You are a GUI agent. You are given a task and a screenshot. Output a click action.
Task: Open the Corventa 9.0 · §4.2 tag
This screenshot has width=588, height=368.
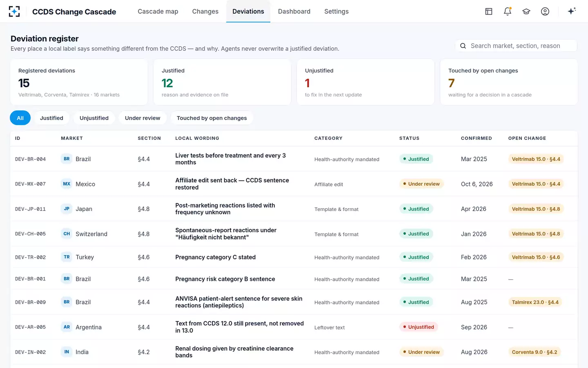(x=535, y=352)
